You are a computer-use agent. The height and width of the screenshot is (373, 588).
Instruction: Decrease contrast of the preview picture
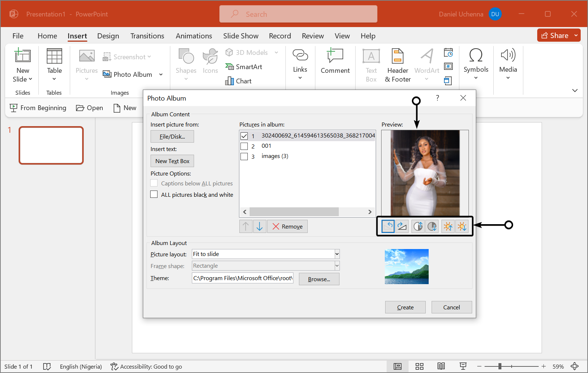[432, 226]
